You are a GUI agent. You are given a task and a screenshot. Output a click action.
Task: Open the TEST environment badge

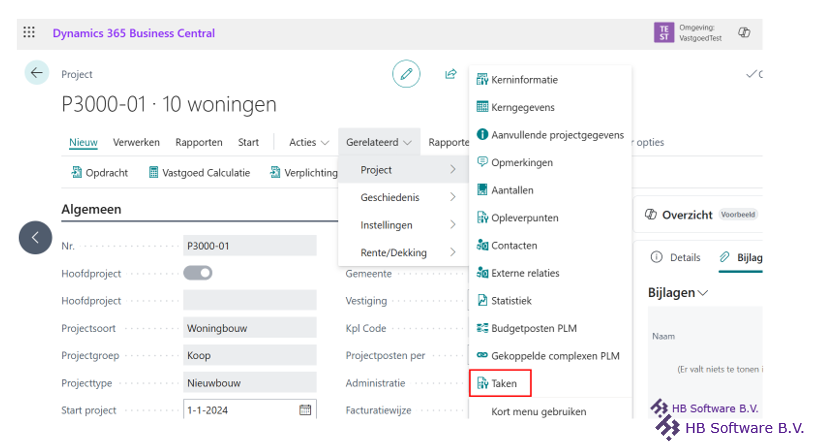[663, 33]
